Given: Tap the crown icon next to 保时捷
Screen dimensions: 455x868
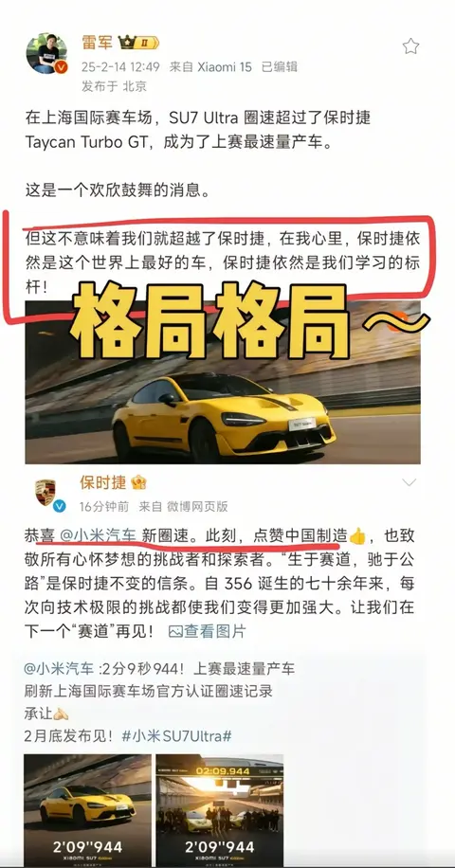Looking at the screenshot, I should pos(138,483).
